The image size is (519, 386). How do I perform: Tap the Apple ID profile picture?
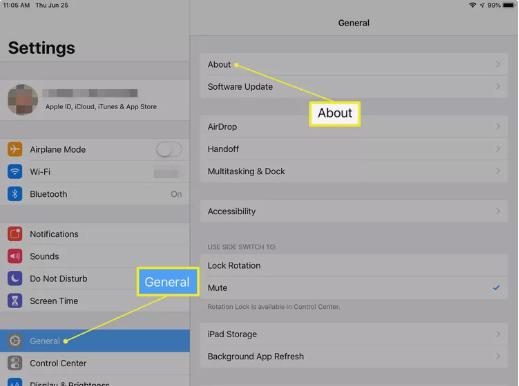(23, 99)
